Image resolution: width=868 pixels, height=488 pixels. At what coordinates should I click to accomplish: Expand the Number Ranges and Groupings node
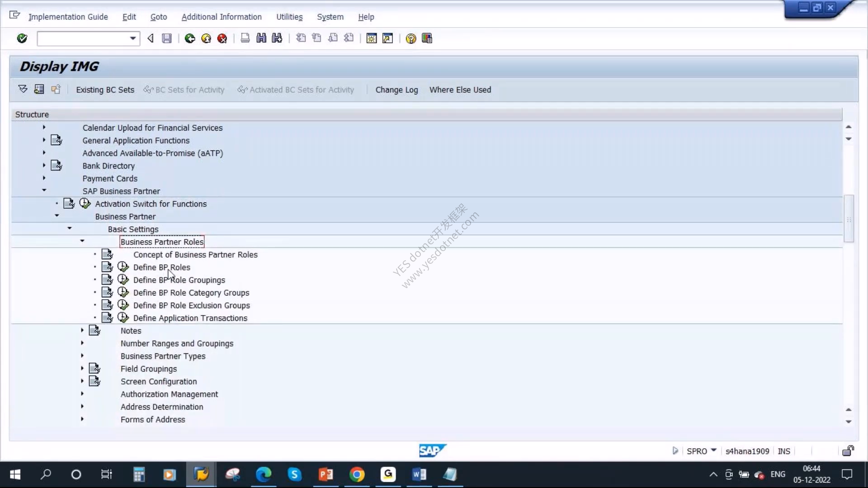(82, 343)
